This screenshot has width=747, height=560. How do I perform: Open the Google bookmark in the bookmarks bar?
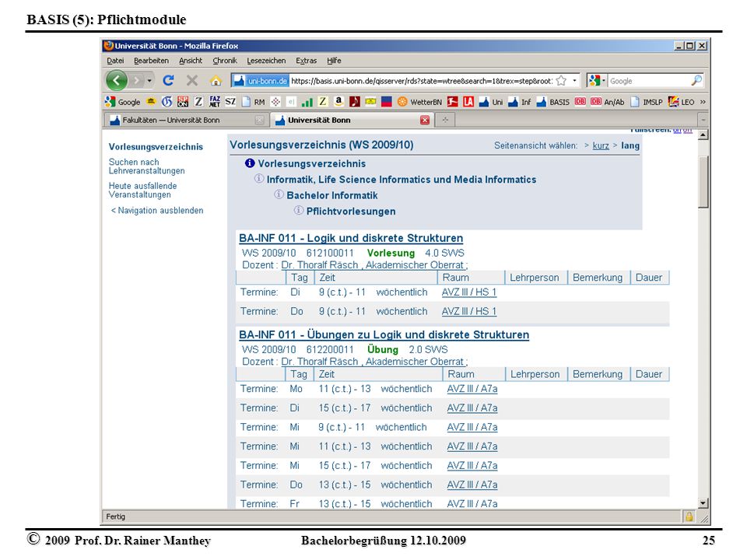(123, 102)
